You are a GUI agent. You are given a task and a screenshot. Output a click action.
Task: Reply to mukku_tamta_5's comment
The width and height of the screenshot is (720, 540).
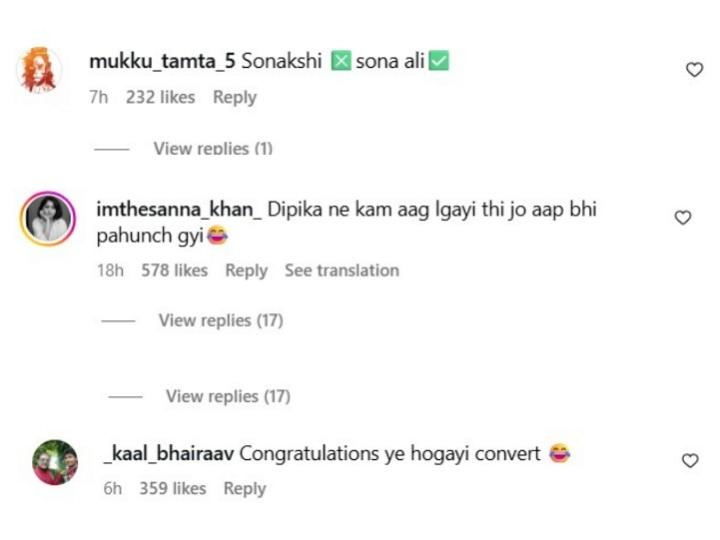(234, 97)
